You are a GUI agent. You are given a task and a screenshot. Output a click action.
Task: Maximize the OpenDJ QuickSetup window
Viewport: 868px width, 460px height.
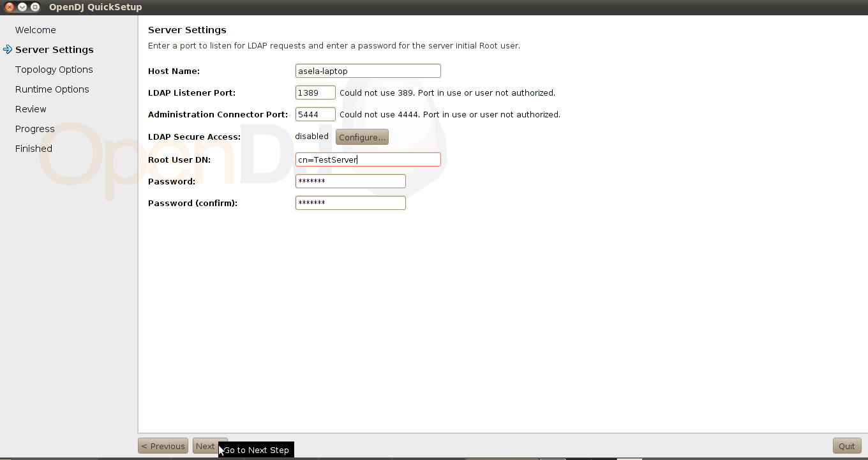35,7
